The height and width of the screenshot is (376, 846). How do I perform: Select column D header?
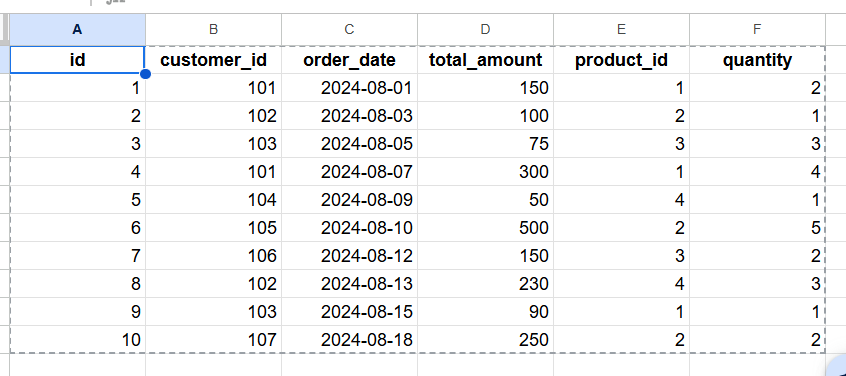click(485, 30)
